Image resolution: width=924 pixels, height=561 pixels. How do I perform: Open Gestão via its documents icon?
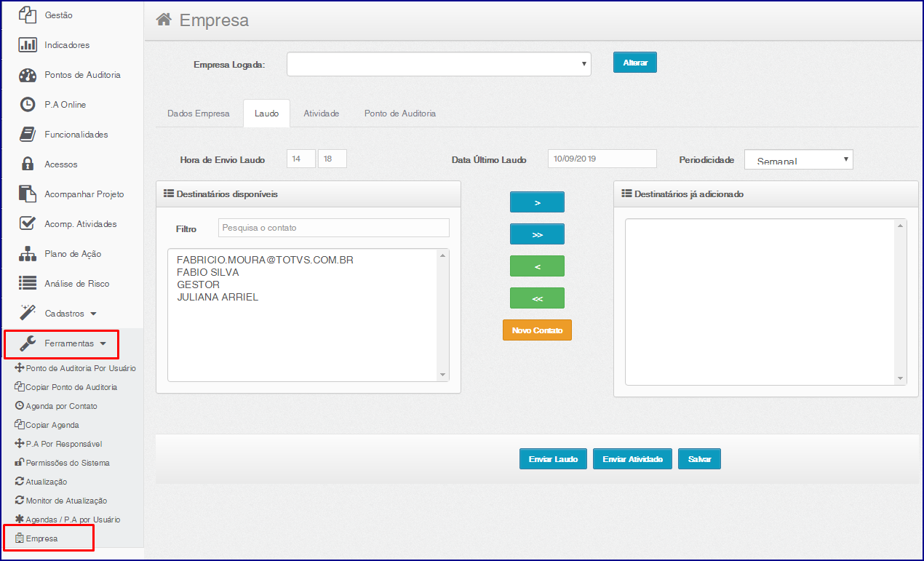[x=28, y=15]
